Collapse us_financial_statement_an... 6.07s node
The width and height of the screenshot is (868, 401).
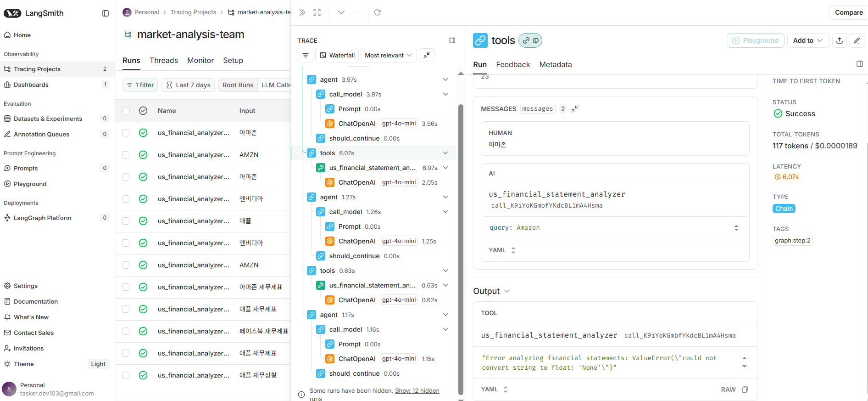pos(445,168)
